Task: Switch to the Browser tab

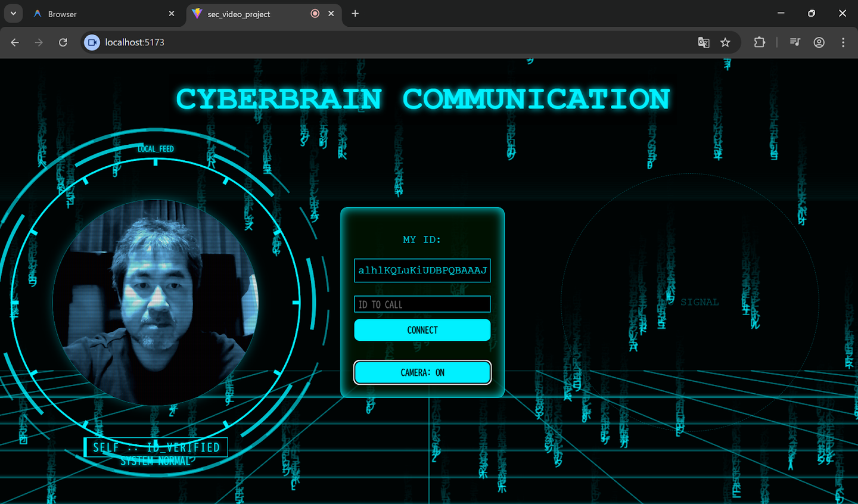Action: pyautogui.click(x=104, y=14)
